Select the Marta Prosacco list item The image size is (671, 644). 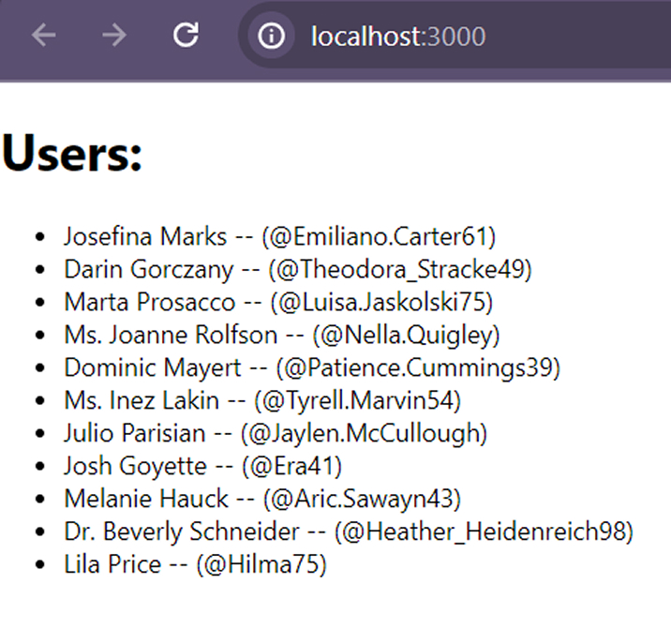click(x=149, y=303)
